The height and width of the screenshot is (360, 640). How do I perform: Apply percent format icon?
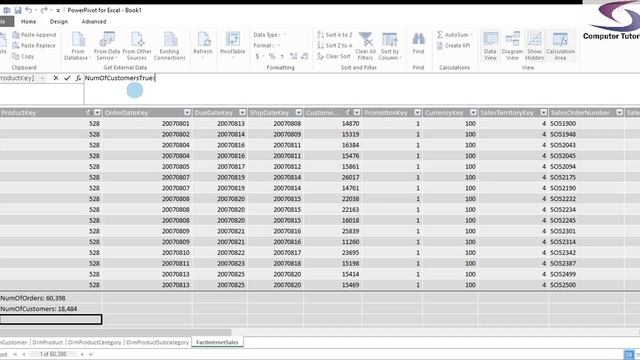[x=272, y=56]
